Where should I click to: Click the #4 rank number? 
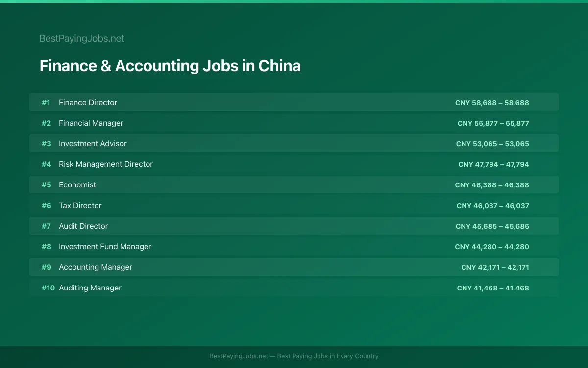[x=46, y=164]
